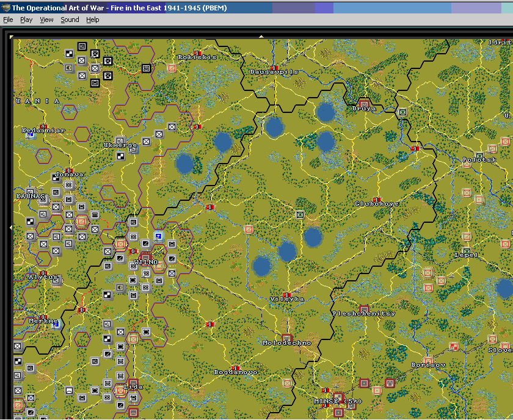Click the Ukmerge town label
Viewport: 513px width, 420px height.
click(x=120, y=145)
